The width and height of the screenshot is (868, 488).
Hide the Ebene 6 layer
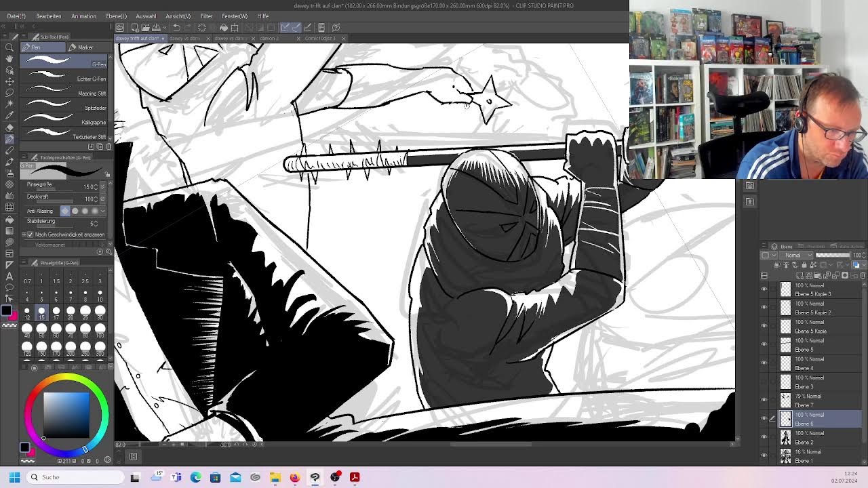pyautogui.click(x=764, y=419)
